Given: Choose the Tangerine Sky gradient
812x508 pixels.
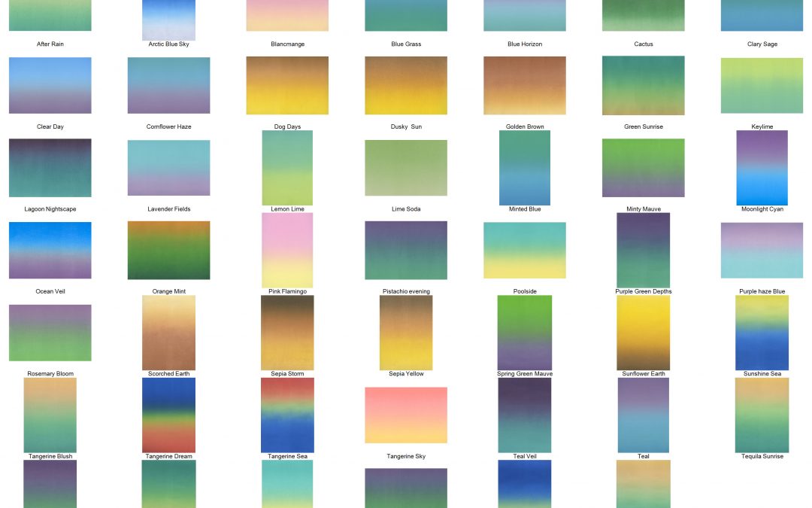Looking at the screenshot, I should (406, 415).
